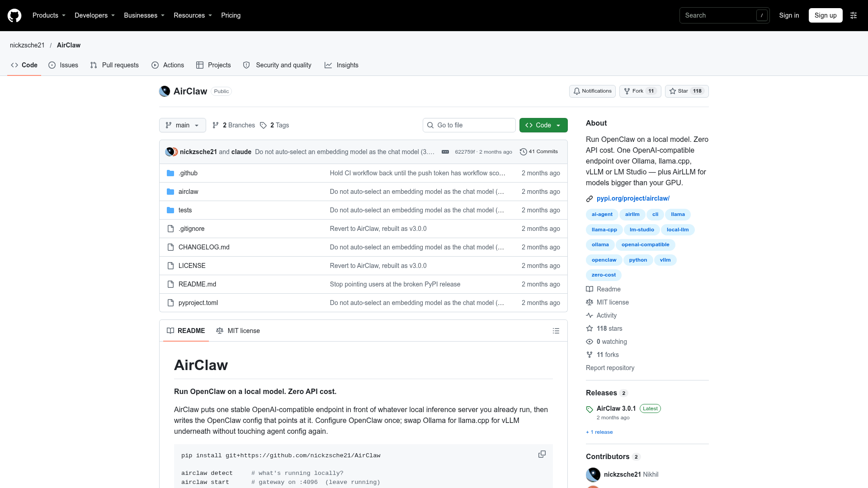View the 2 Branches list
This screenshot has height=488, width=868.
(234, 125)
